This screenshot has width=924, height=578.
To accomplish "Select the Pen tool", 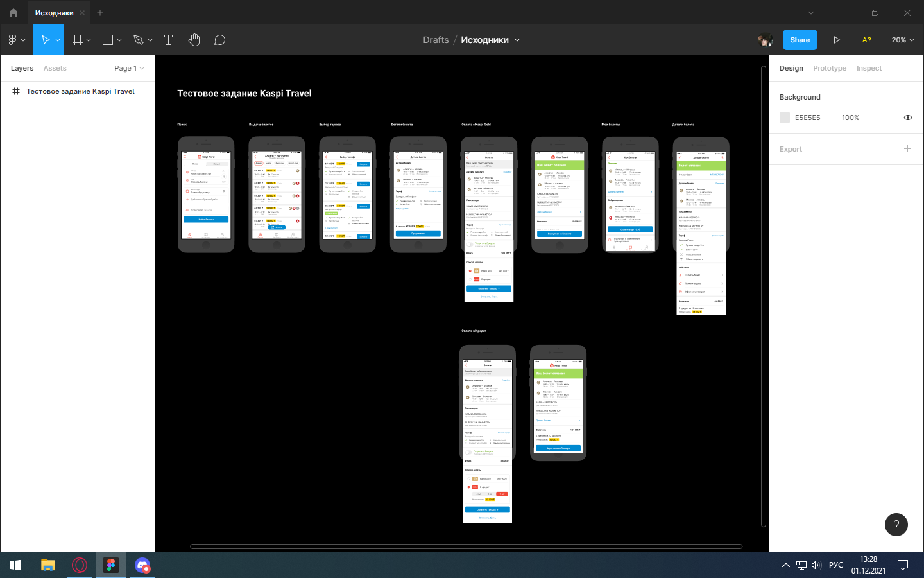I will point(138,40).
